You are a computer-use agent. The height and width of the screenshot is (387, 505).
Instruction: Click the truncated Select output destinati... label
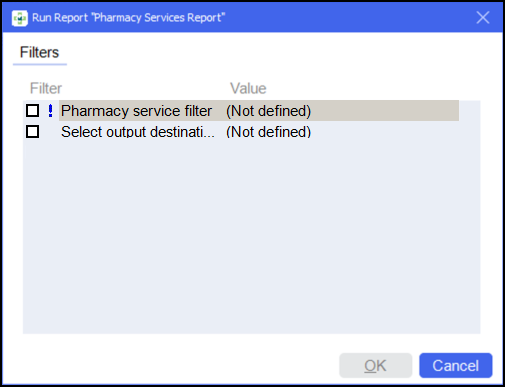click(x=138, y=132)
